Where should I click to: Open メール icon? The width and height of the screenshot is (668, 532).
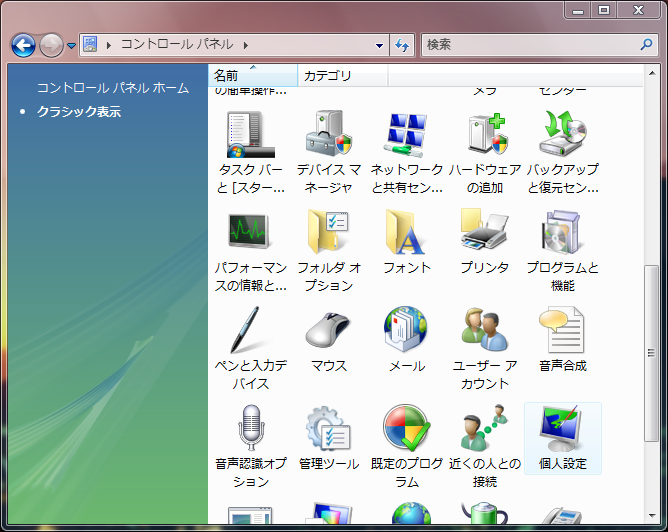pos(406,329)
